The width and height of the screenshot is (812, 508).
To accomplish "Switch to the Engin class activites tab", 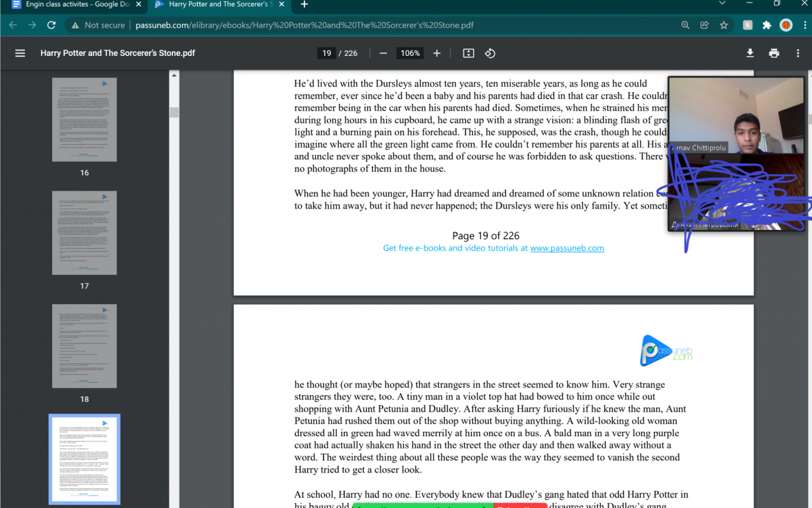I will (x=77, y=5).
